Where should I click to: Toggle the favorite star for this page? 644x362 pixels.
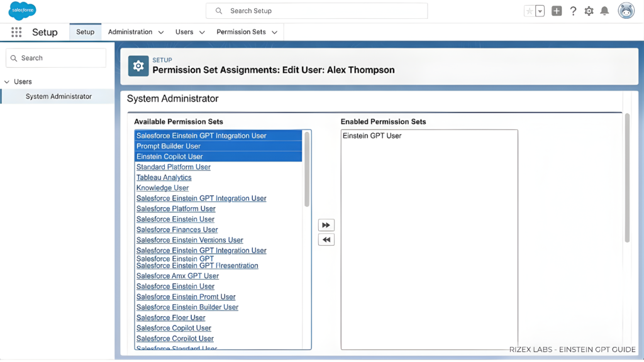529,11
